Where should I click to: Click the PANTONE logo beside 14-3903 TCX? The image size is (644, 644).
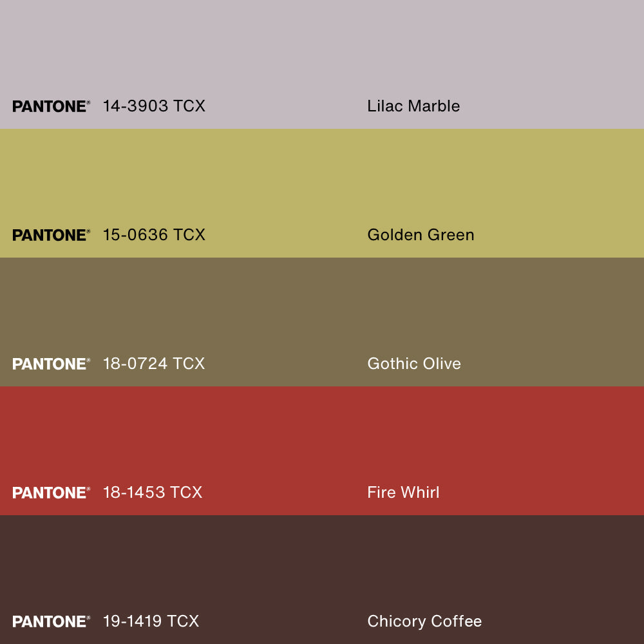click(52, 106)
